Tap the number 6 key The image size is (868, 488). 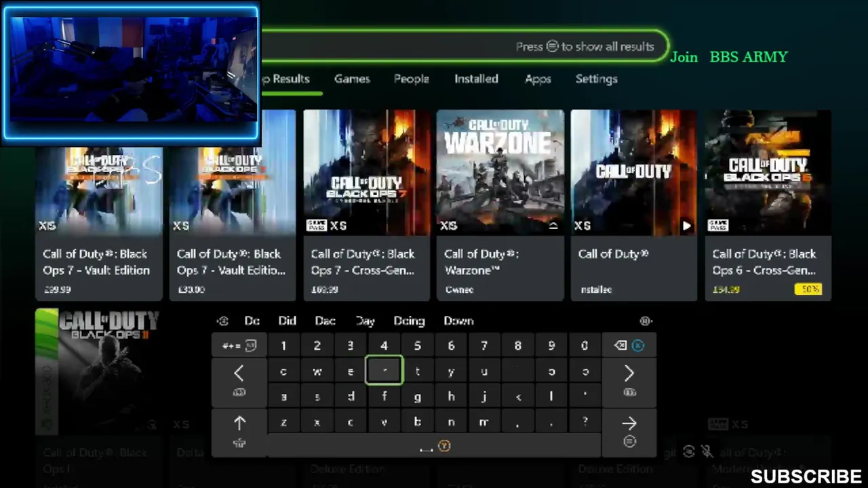(x=451, y=346)
